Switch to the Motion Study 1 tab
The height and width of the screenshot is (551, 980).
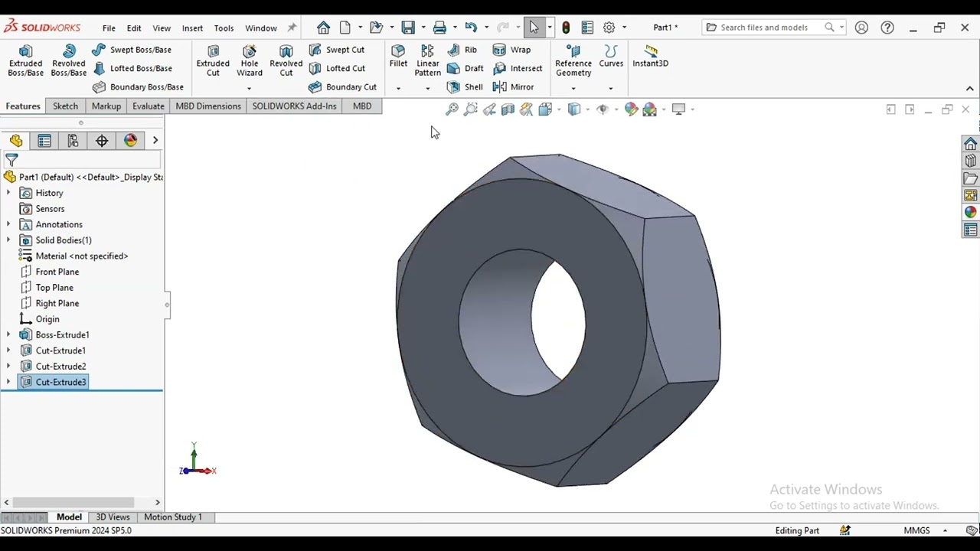click(x=173, y=517)
